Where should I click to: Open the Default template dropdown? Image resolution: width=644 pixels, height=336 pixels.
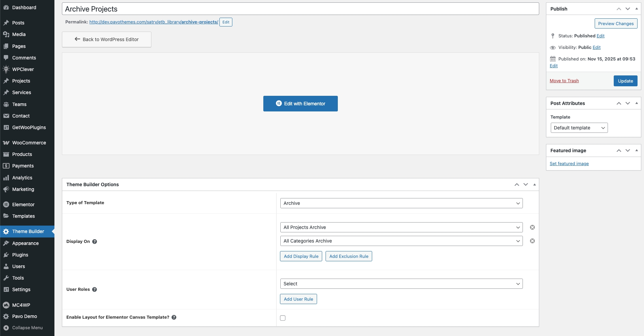[x=579, y=128]
